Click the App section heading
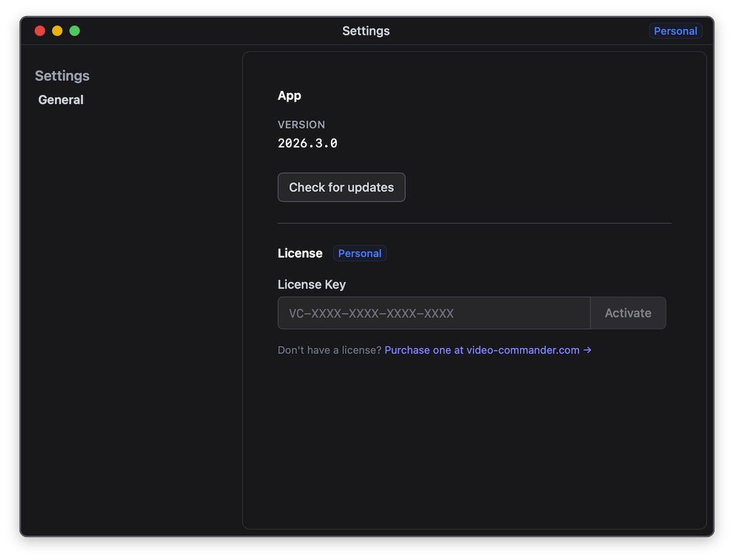Image resolution: width=734 pixels, height=560 pixels. tap(289, 95)
